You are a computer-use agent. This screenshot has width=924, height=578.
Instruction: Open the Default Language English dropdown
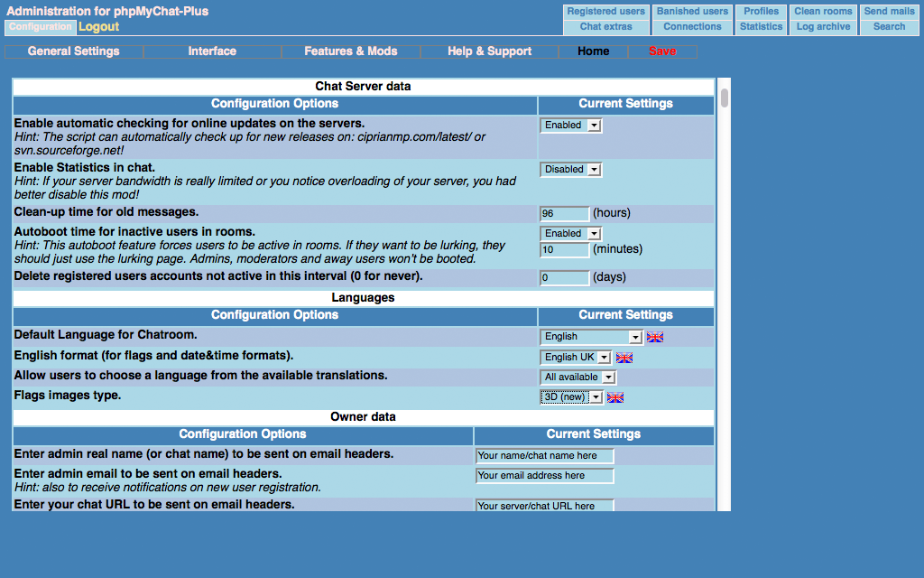pos(591,337)
